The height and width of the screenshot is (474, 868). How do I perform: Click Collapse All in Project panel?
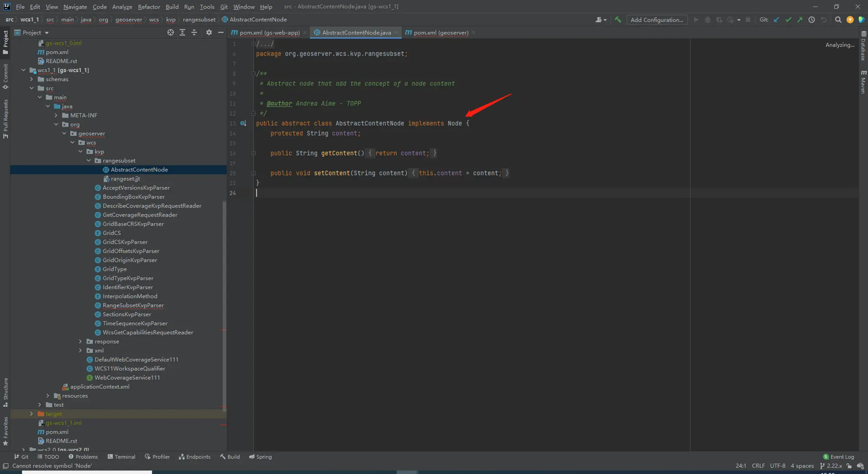(x=194, y=33)
